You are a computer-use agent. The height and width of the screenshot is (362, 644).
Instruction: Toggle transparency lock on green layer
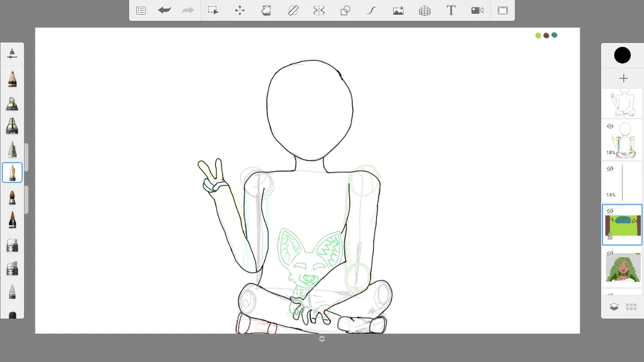(x=610, y=236)
